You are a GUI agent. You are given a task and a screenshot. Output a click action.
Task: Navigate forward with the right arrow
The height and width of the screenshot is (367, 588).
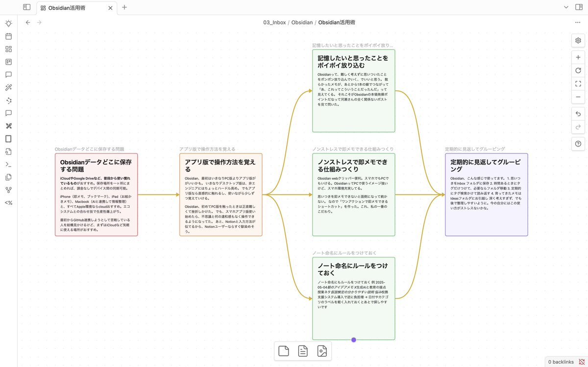click(39, 23)
